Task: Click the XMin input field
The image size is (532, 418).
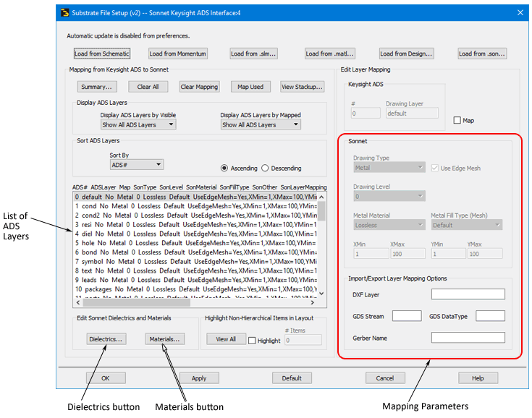Action: pos(371,254)
